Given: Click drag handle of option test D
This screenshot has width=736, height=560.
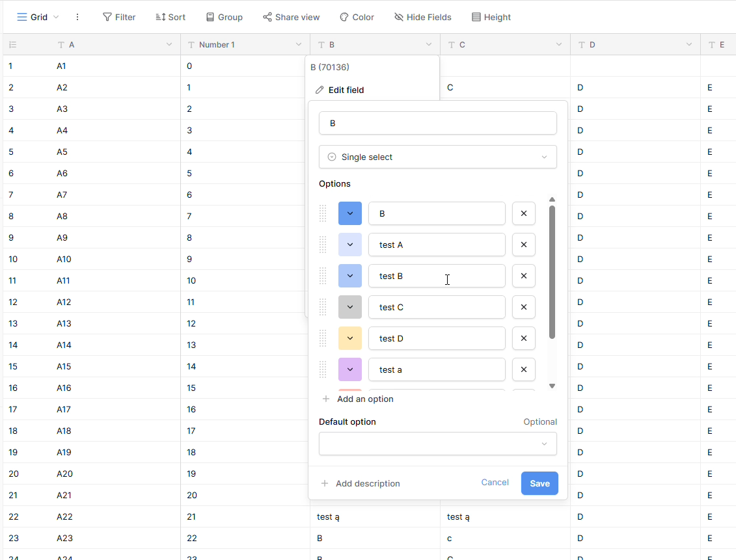Looking at the screenshot, I should pyautogui.click(x=323, y=338).
